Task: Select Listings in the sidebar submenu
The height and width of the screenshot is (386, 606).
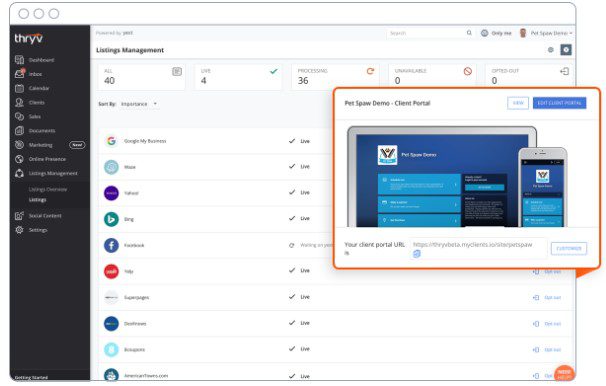Action: click(37, 200)
